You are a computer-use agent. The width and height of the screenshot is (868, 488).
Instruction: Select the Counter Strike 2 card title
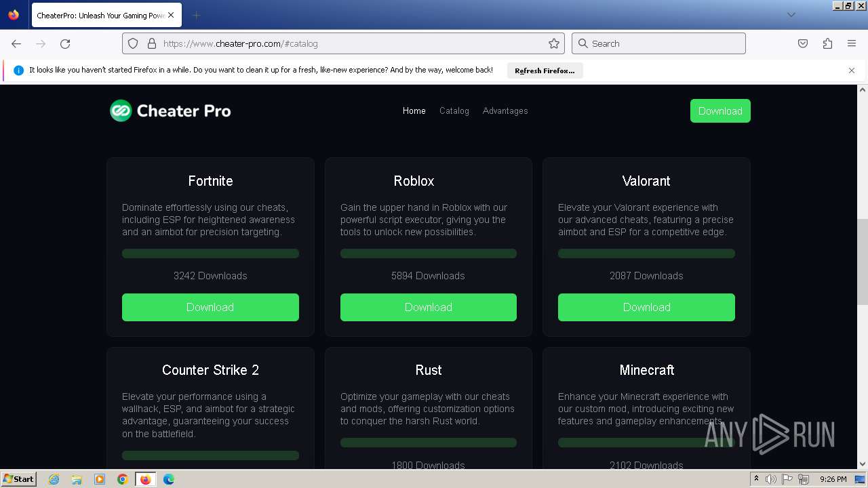[x=210, y=370]
